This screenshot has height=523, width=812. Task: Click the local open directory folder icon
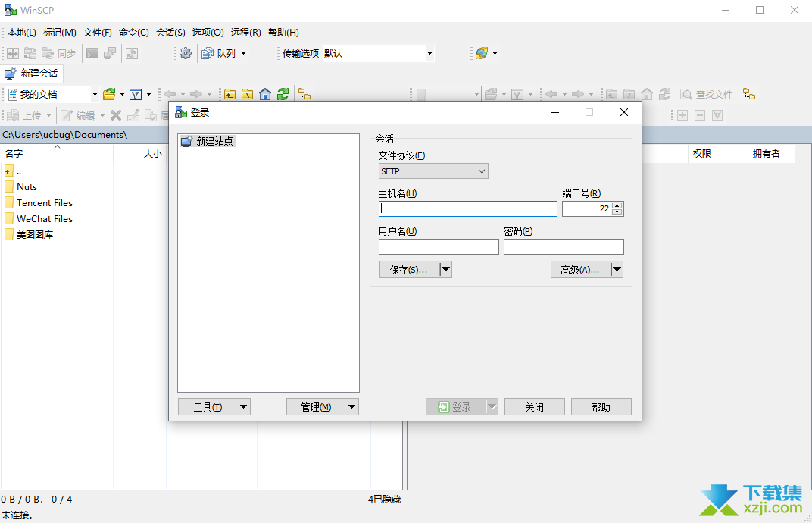coord(109,94)
